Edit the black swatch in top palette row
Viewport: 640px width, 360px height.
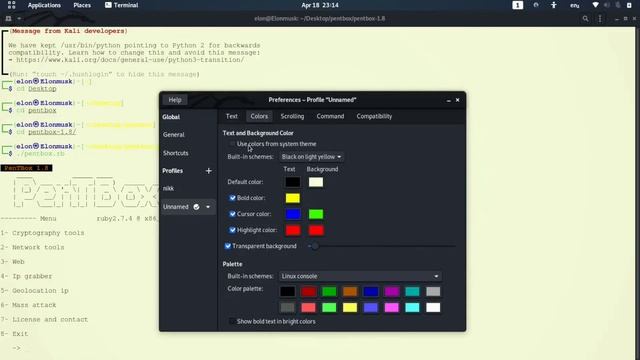coord(287,291)
